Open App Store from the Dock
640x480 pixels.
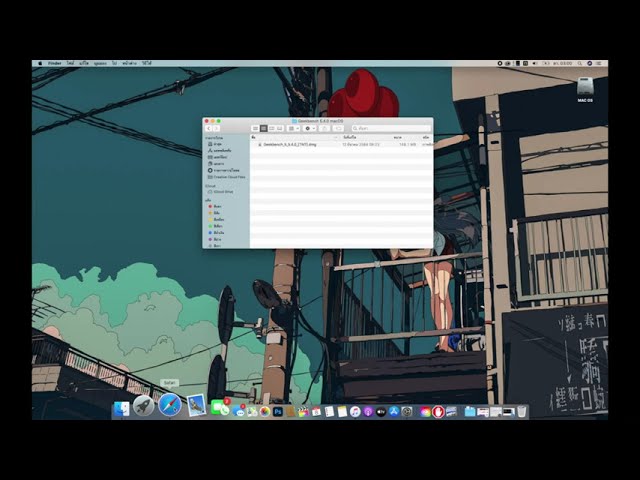pos(394,412)
